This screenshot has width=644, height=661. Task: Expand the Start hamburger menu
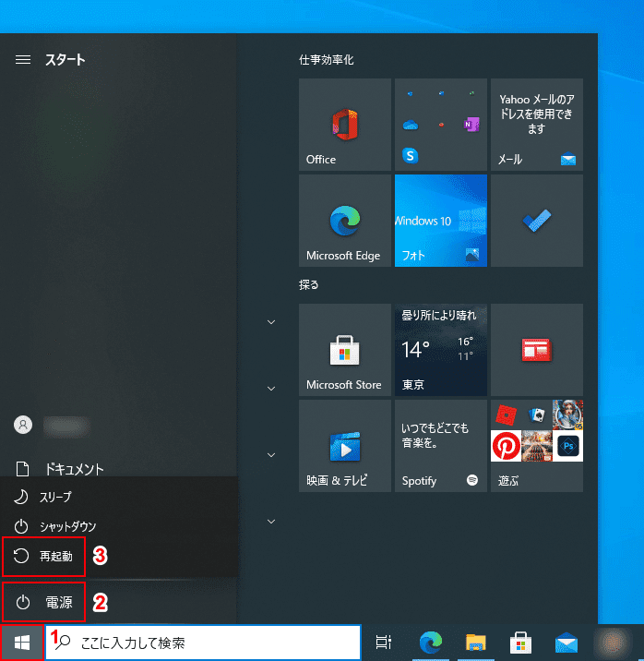pos(23,60)
